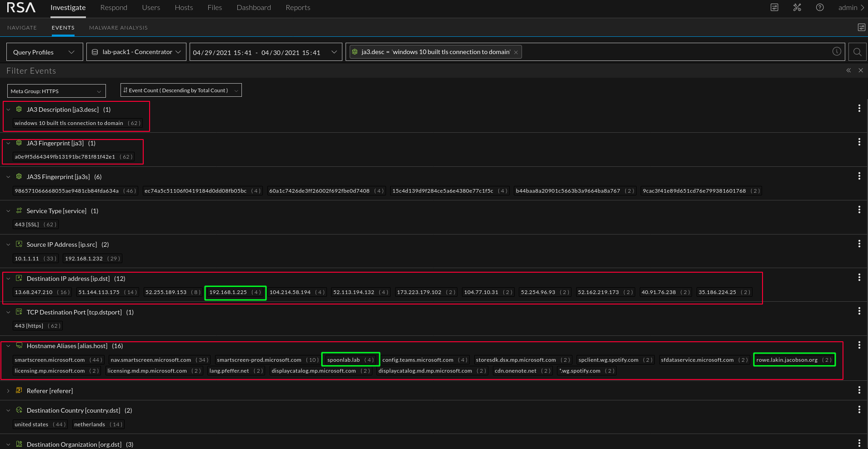
Task: Click destination IP 192.168.1.225 value
Action: [228, 292]
